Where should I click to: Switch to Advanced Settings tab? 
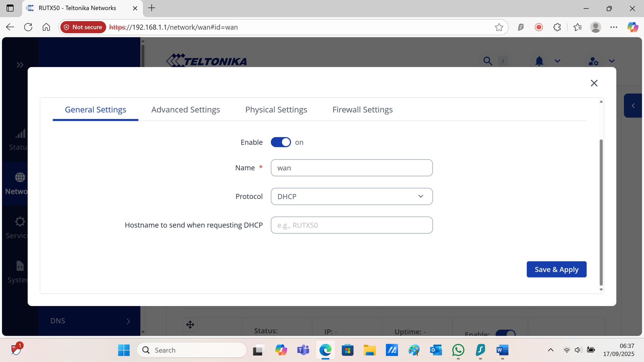(185, 110)
